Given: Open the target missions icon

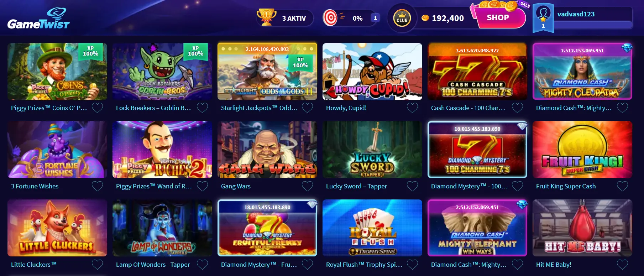Looking at the screenshot, I should coord(330,18).
